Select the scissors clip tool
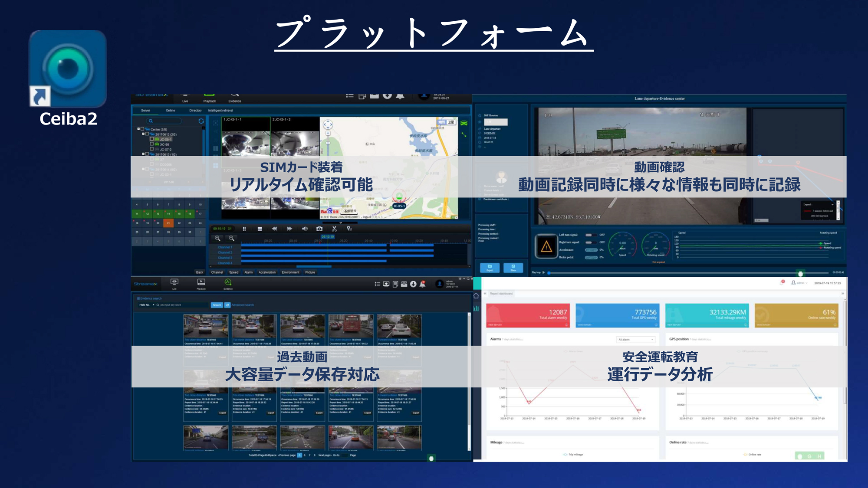Viewport: 868px width, 488px height. pyautogui.click(x=334, y=229)
